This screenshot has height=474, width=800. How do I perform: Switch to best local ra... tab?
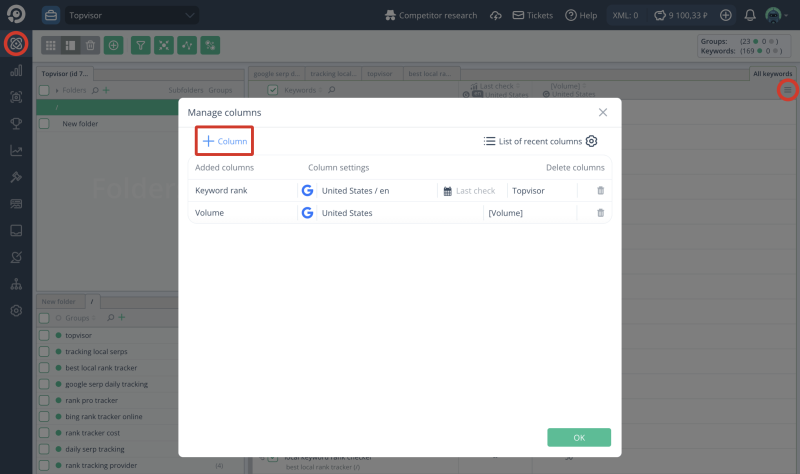(432, 73)
